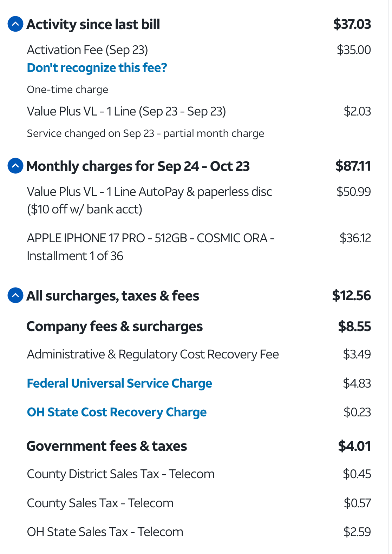Click the OH State Cost Recovery Charge link
Screen dimensions: 392x554
point(117,412)
